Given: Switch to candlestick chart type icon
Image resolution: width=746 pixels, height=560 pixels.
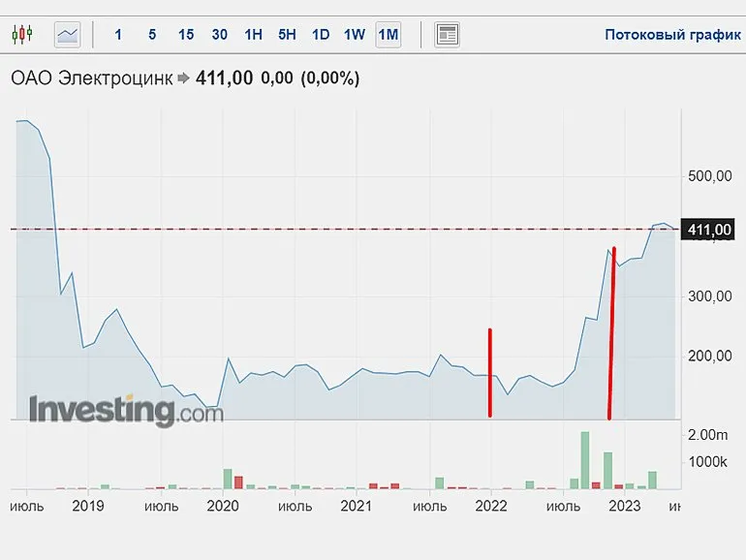Looking at the screenshot, I should 21,35.
